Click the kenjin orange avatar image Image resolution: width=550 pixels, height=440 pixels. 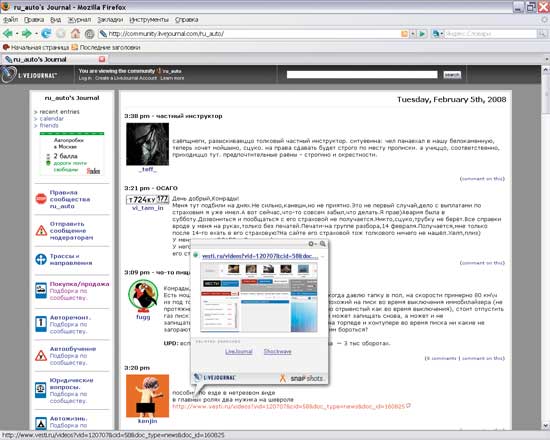(147, 396)
